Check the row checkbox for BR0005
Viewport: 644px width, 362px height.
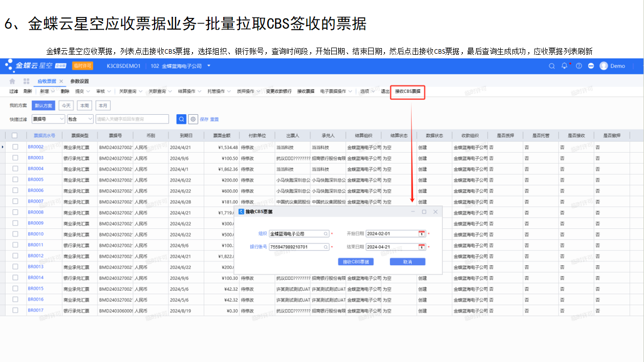[x=15, y=180]
